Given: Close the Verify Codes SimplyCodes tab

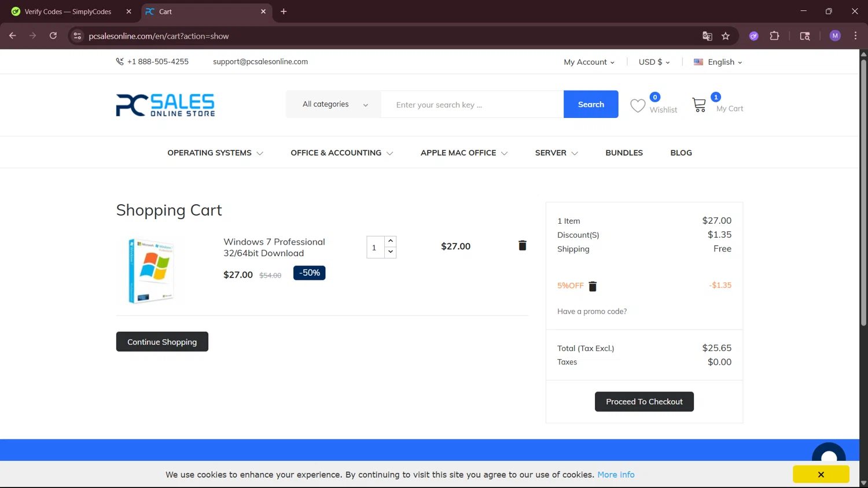Looking at the screenshot, I should click(128, 12).
